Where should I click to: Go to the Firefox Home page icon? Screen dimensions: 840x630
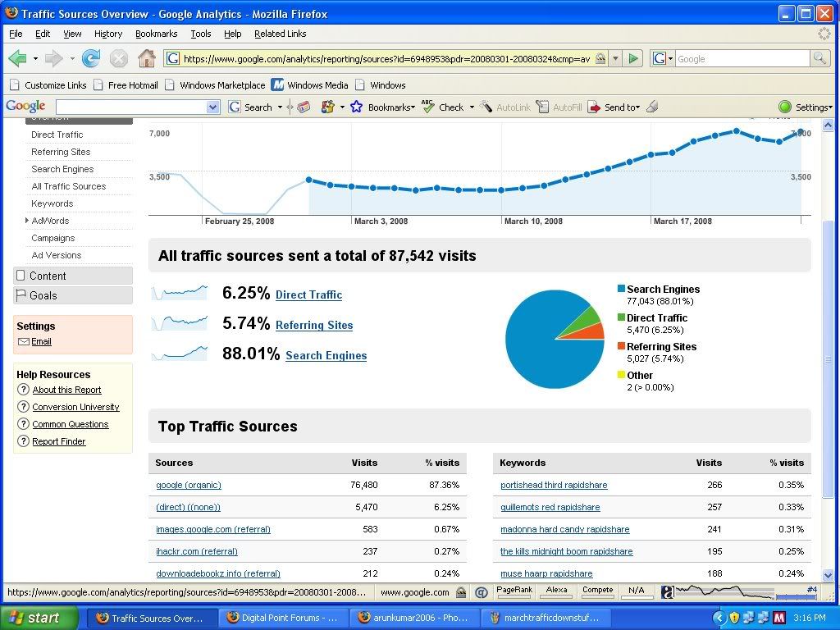pyautogui.click(x=147, y=58)
